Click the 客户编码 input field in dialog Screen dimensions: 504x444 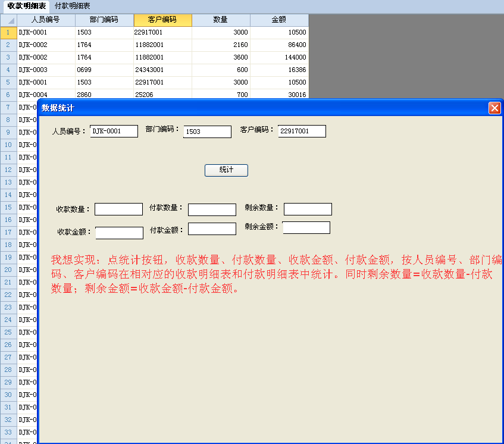[302, 131]
